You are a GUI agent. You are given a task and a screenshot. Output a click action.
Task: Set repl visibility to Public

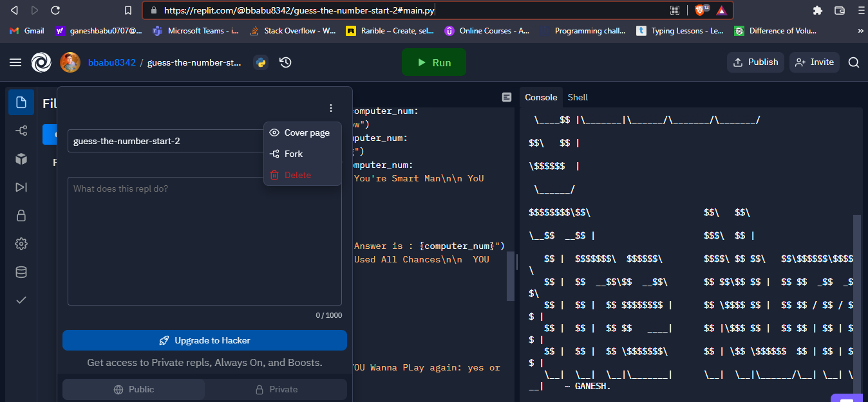pos(134,389)
